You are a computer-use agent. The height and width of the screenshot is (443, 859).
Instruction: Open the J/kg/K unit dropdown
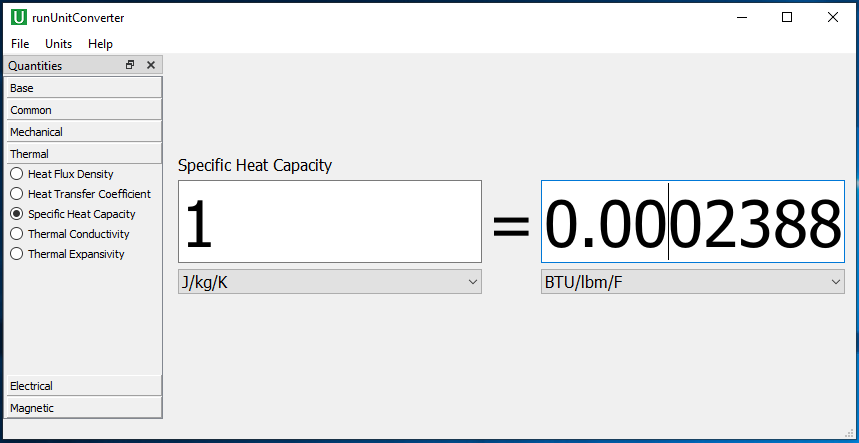pos(330,282)
